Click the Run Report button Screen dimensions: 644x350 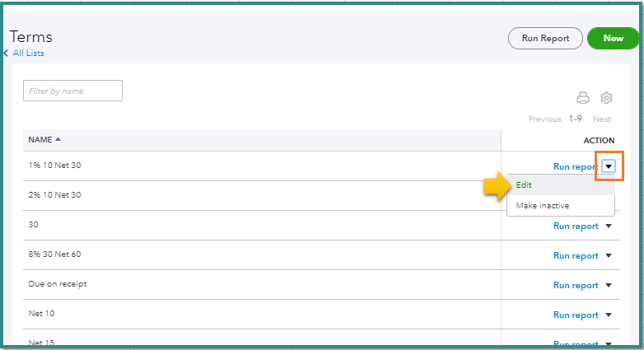coord(545,38)
